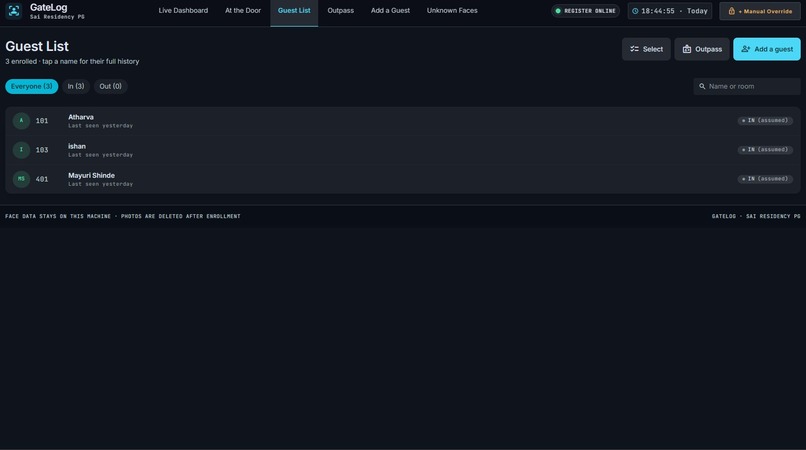806x450 pixels.
Task: Click the magnifier icon in the search box
Action: tap(702, 86)
